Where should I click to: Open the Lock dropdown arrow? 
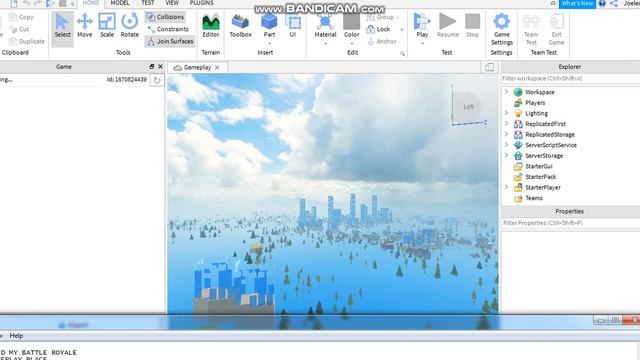(x=402, y=30)
